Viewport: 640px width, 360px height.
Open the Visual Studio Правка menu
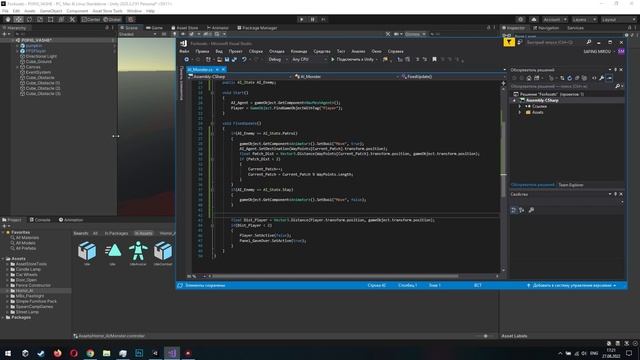[x=202, y=51]
